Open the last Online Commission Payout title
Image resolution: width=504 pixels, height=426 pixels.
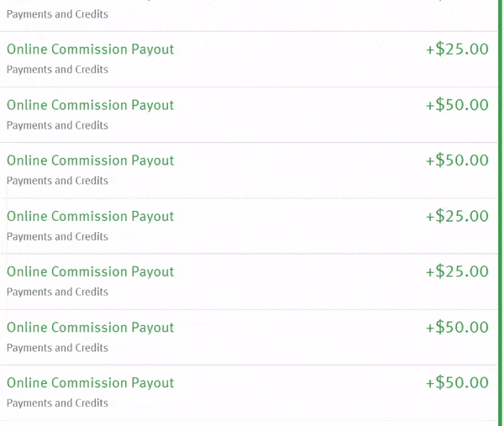pos(91,383)
